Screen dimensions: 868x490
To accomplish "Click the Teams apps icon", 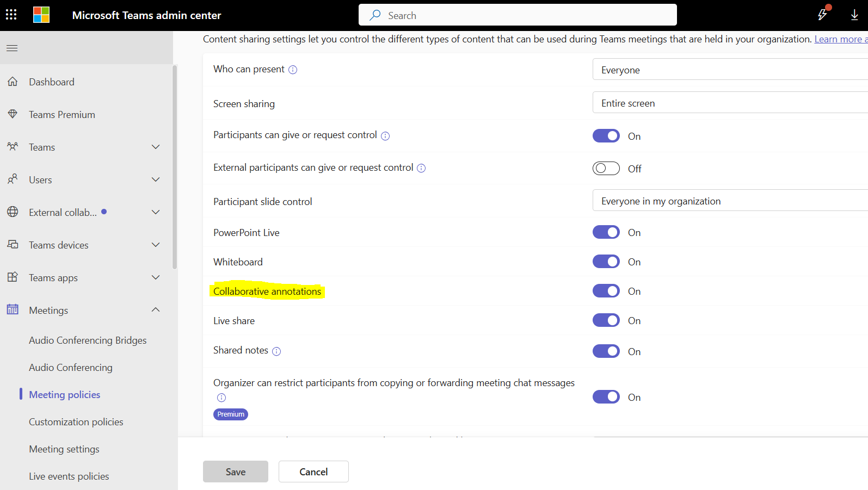I will 13,277.
